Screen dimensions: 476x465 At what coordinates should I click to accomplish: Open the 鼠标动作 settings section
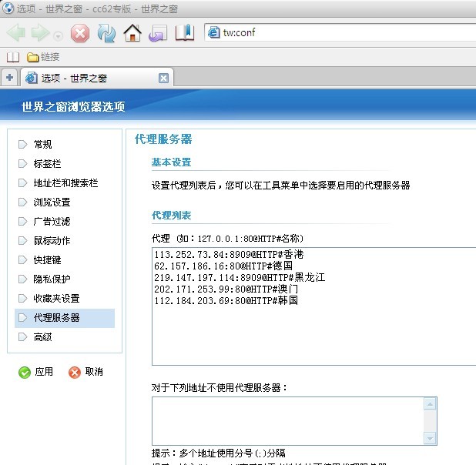(x=52, y=241)
